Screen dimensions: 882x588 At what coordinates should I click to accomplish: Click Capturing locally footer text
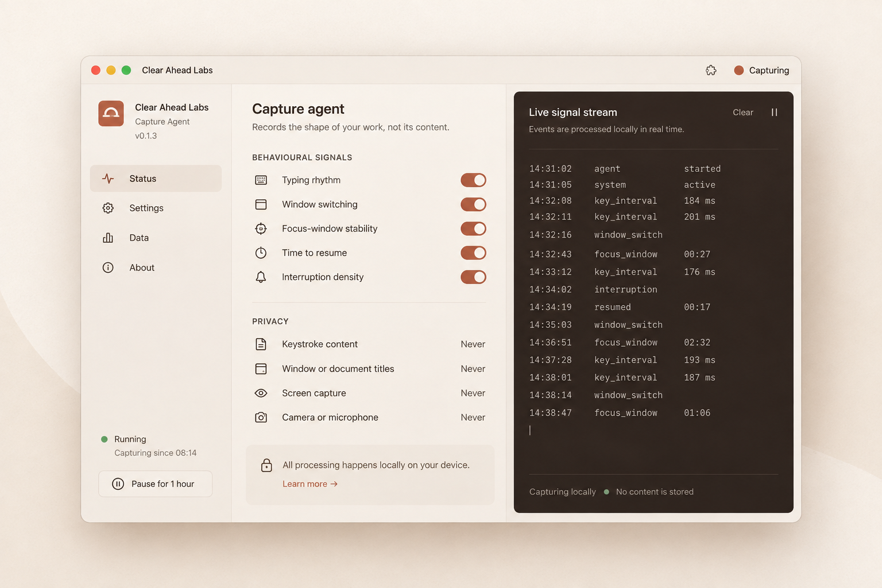tap(563, 492)
